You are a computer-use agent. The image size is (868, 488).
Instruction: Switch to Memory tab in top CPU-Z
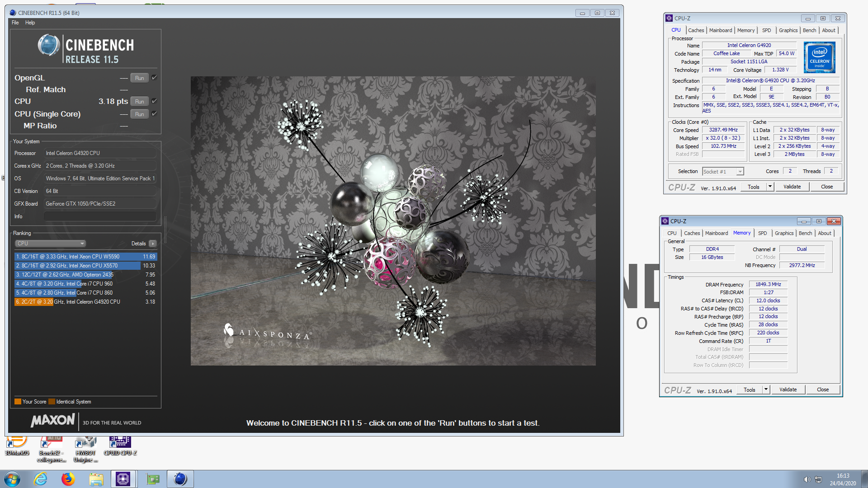745,30
